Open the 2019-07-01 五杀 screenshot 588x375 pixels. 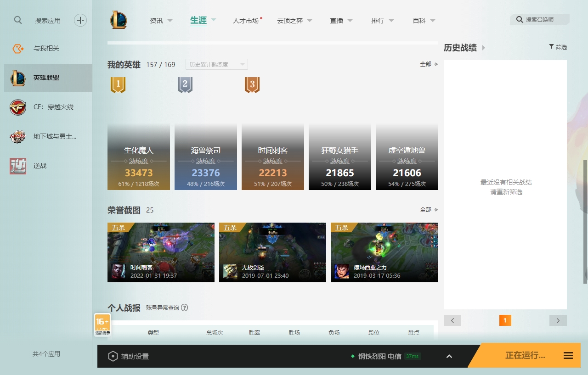coord(272,252)
